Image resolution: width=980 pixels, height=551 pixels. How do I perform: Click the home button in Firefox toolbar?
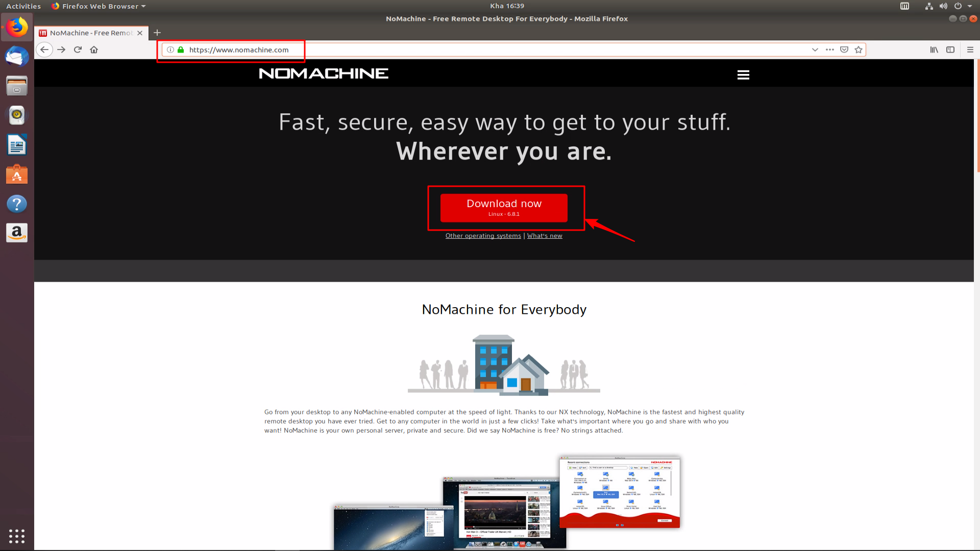click(94, 49)
